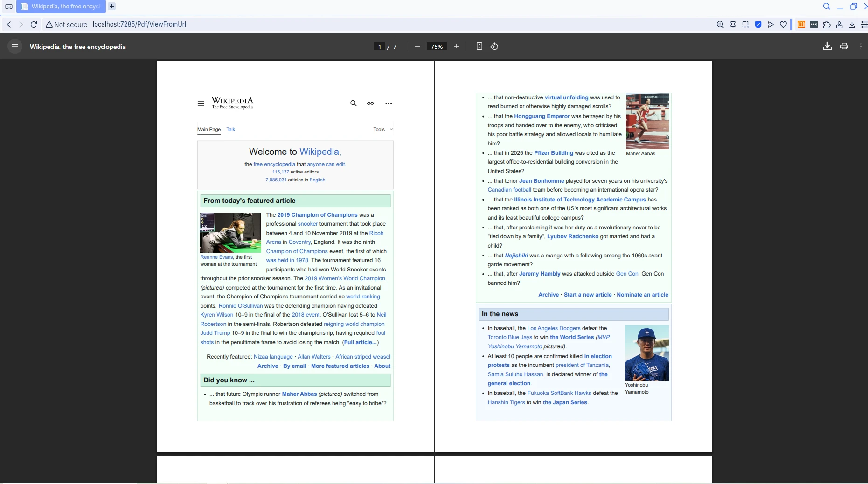
Task: Select the Wikipedia browser tab
Action: coord(61,6)
